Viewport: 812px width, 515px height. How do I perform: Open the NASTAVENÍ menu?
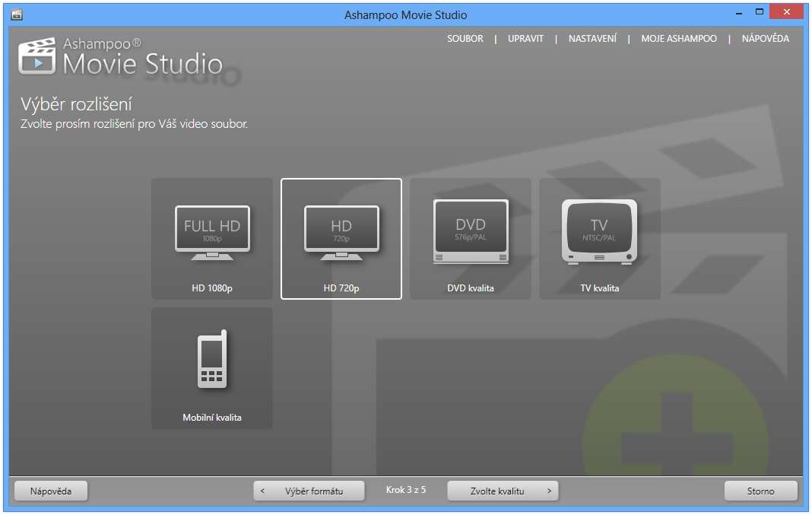592,39
